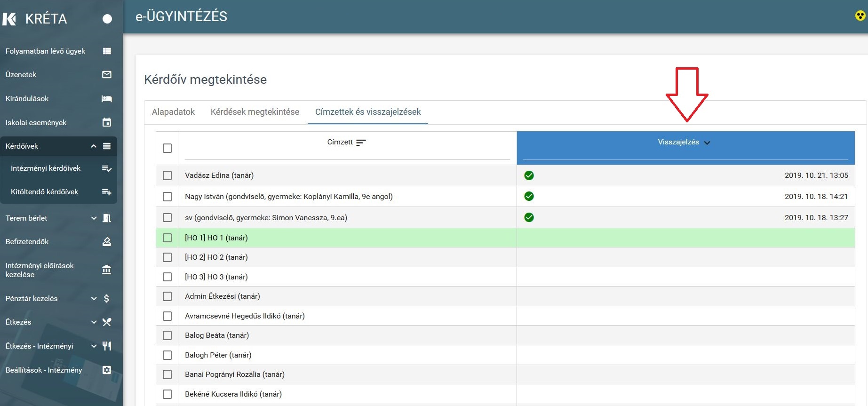Image resolution: width=868 pixels, height=406 pixels.
Task: Sort by the Címzett column header
Action: point(340,142)
